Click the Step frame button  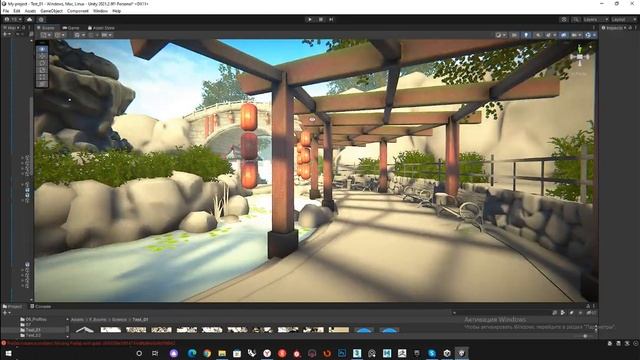click(331, 19)
